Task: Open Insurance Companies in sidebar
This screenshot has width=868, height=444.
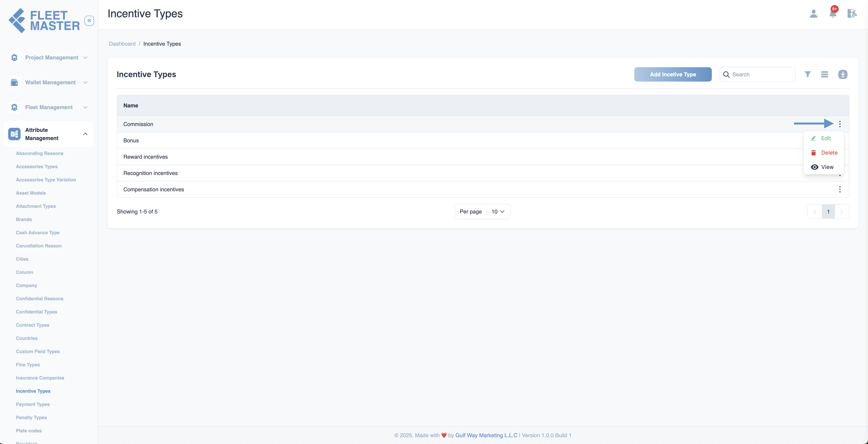Action: coord(40,378)
